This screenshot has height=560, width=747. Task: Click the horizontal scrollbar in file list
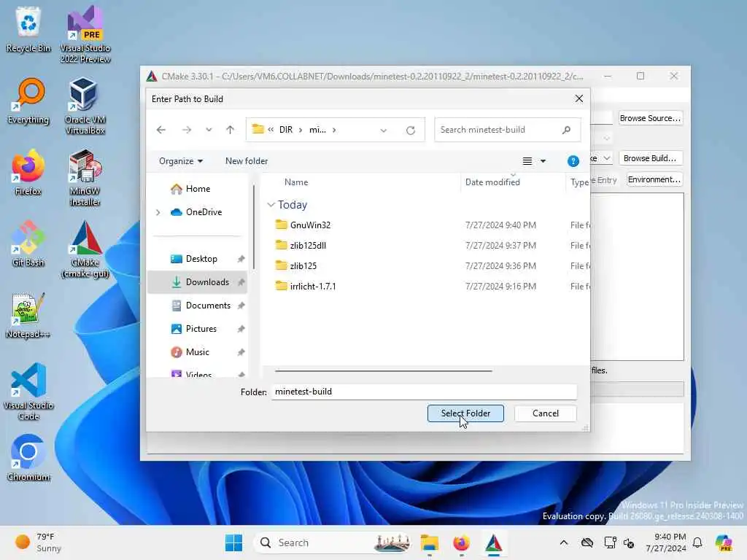click(384, 370)
